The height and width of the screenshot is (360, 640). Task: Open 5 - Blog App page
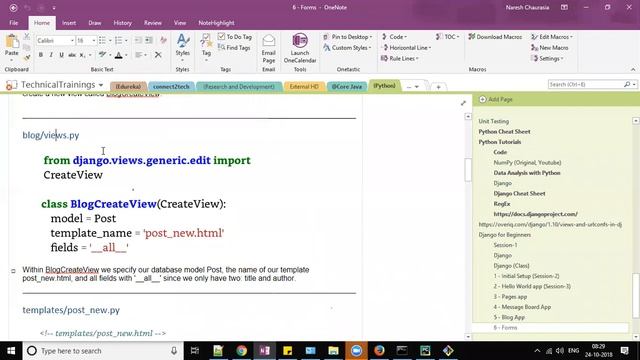click(x=509, y=317)
